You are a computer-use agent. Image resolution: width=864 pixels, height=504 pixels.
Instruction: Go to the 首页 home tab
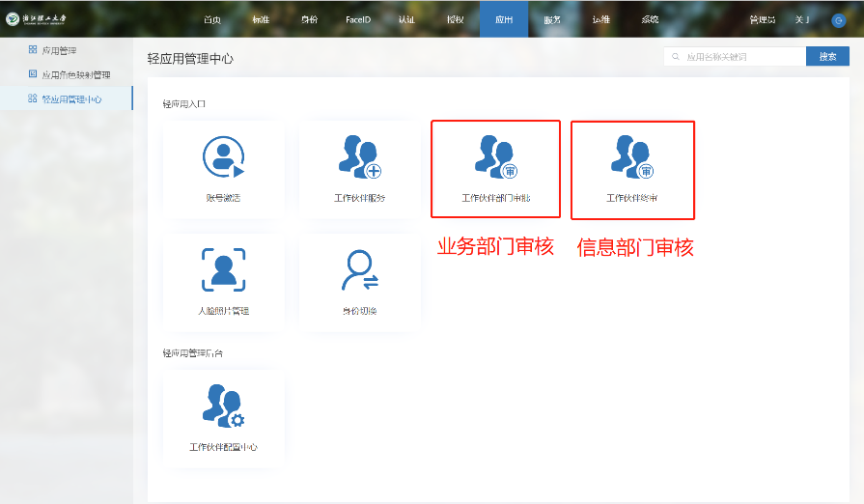[x=212, y=19]
